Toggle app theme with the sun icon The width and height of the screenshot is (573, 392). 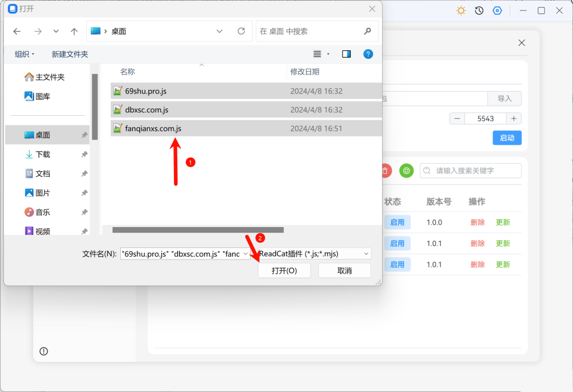pyautogui.click(x=461, y=10)
